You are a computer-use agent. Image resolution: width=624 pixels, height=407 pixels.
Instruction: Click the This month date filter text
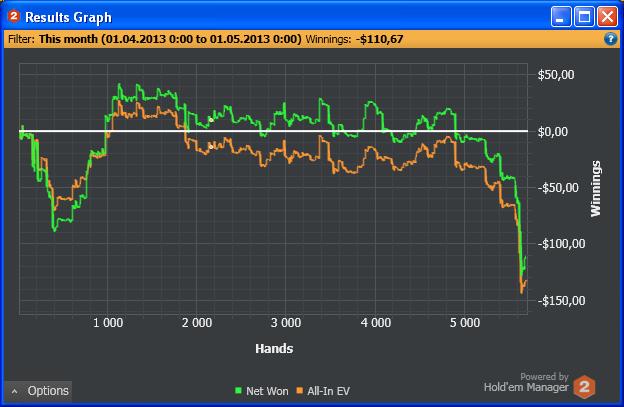coord(170,39)
